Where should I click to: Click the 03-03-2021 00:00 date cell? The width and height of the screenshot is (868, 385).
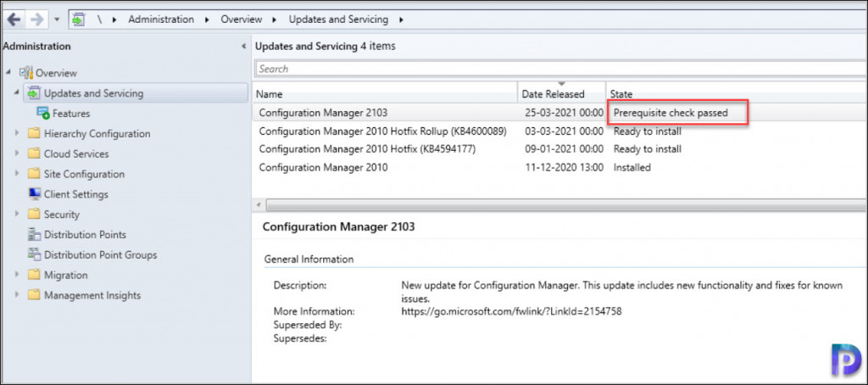tap(564, 131)
